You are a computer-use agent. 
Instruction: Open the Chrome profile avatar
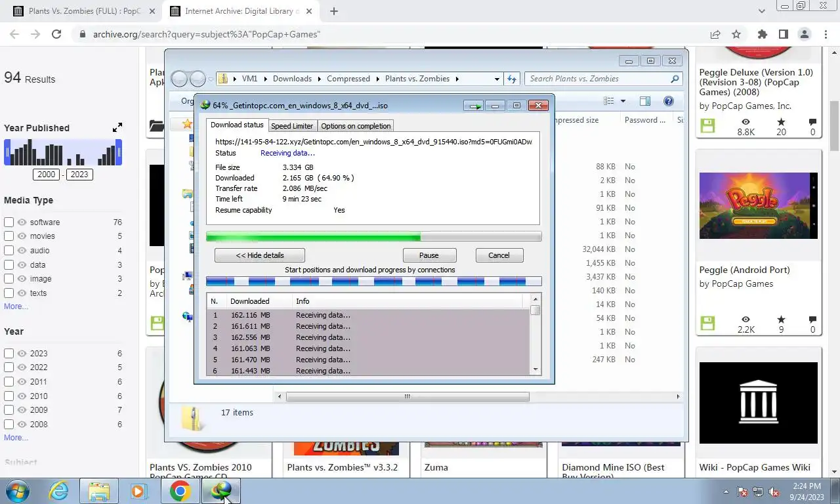804,34
